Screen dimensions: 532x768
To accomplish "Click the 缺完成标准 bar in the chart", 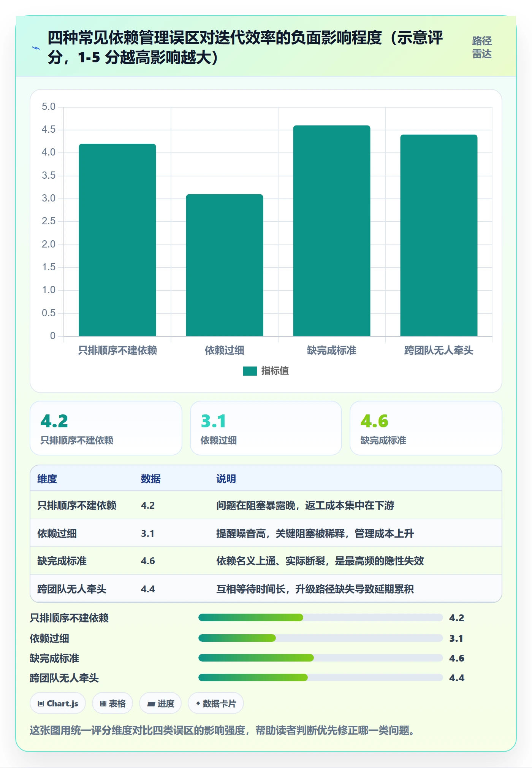I will click(x=332, y=231).
